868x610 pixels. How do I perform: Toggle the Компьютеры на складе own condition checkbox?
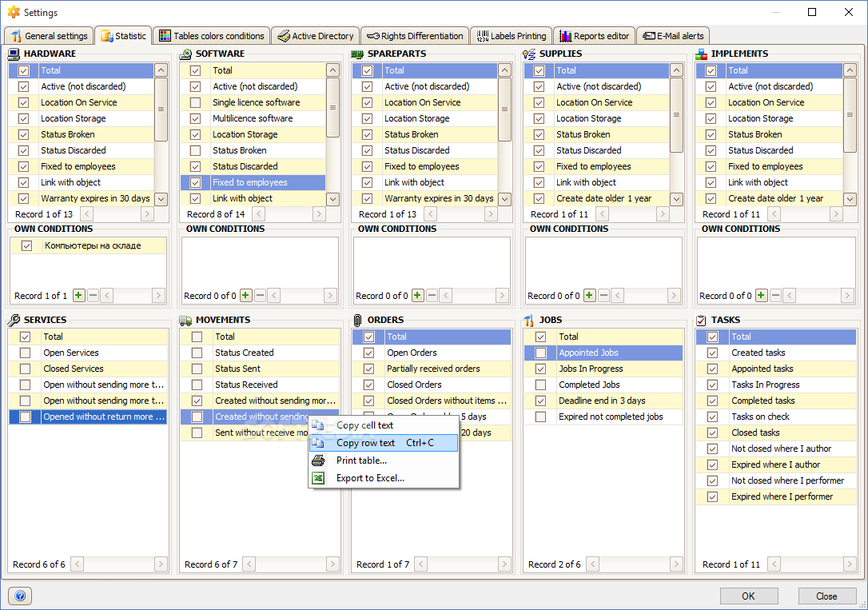coord(26,245)
